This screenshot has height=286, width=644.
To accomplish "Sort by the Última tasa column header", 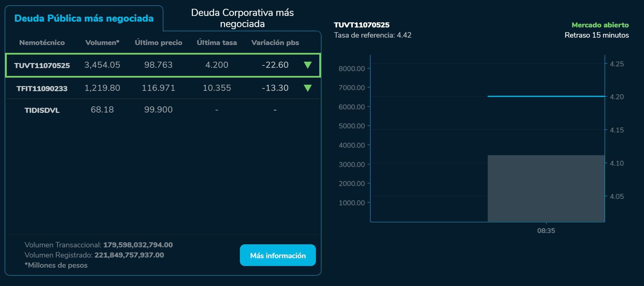I will click(x=217, y=43).
